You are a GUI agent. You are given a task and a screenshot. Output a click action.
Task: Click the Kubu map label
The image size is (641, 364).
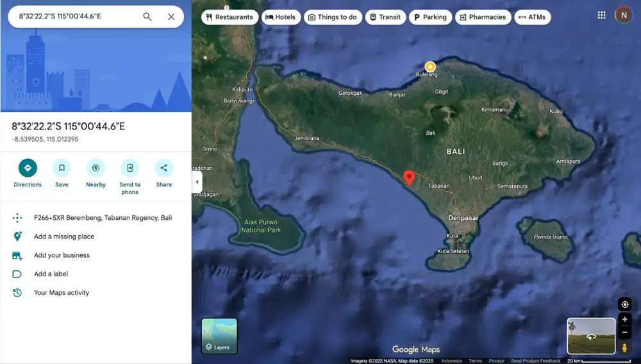coord(556,111)
